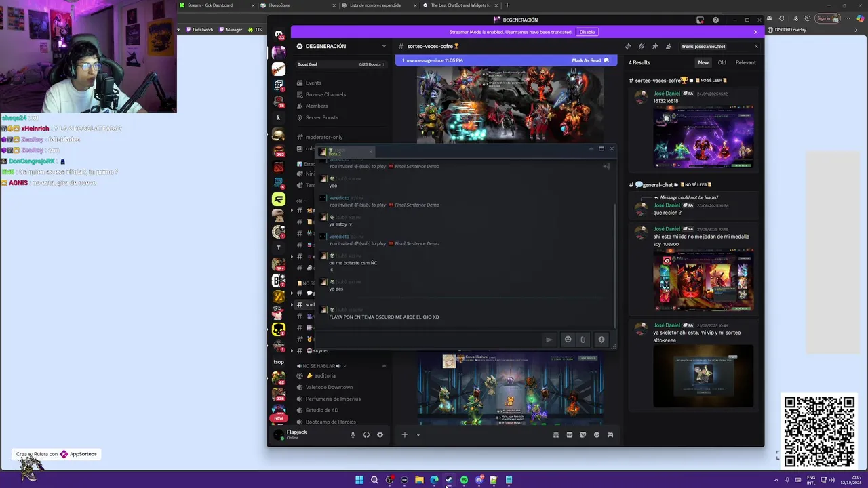The height and width of the screenshot is (488, 868).
Task: Attach a file in overlay chat popup
Action: [583, 340]
